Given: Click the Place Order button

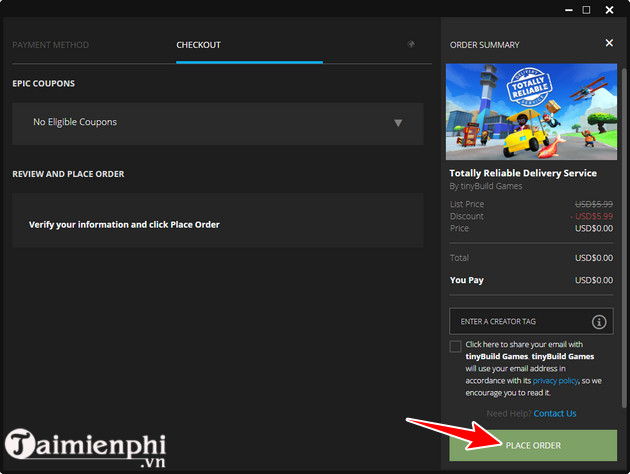Looking at the screenshot, I should coord(533,445).
